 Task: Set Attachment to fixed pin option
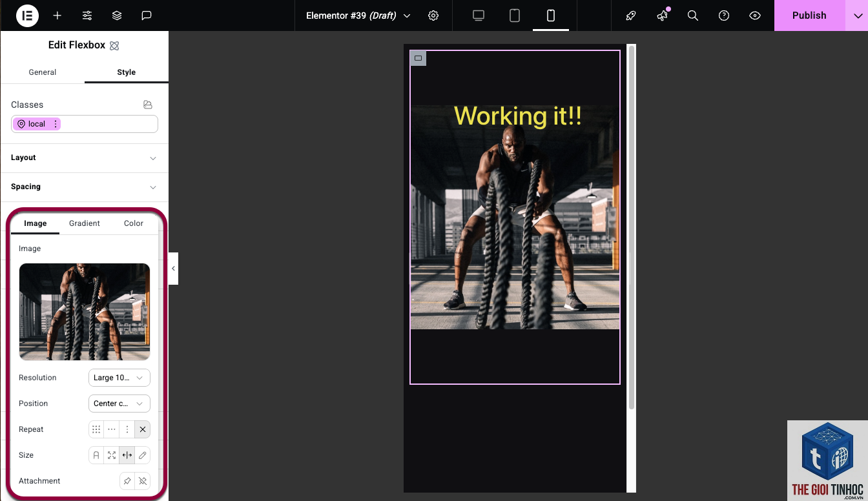click(127, 481)
